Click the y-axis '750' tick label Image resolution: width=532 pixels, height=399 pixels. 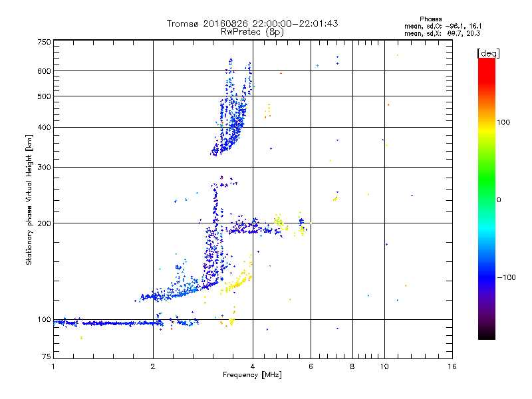[44, 42]
